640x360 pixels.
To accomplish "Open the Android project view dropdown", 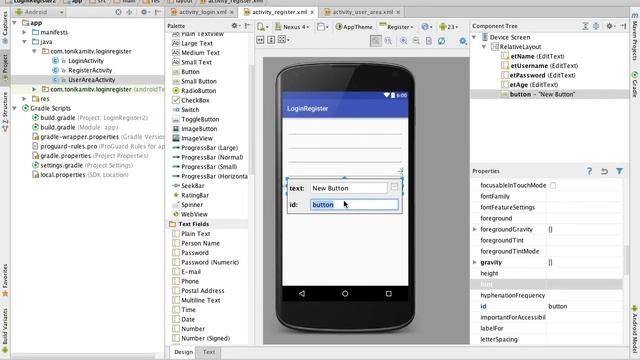I will click(x=39, y=12).
